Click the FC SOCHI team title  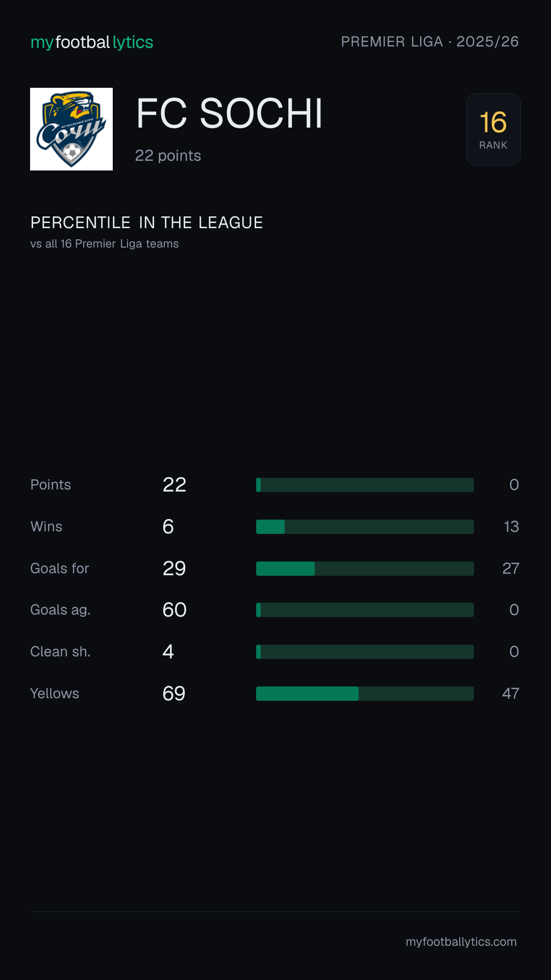click(x=230, y=113)
